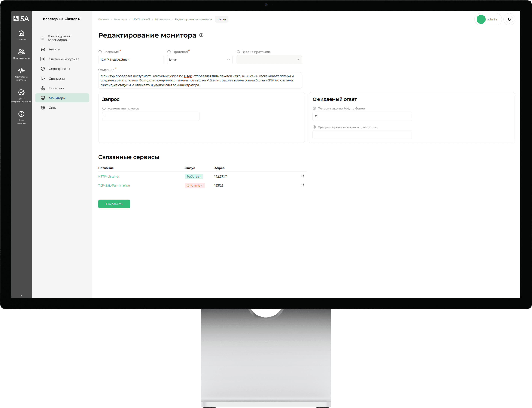532x408 pixels.
Task: Open external link icon for TCP-SSL-Termination row
Action: (302, 185)
